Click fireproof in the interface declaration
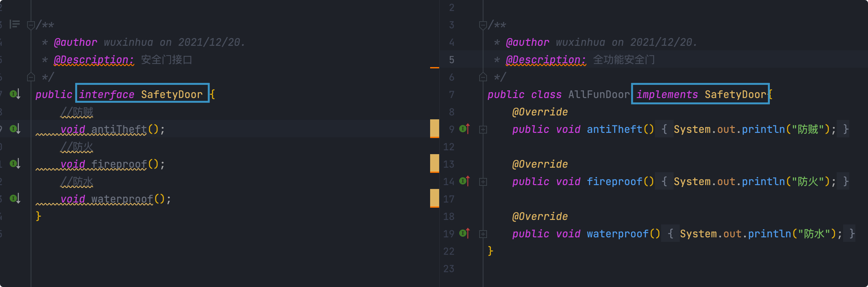868x287 pixels. pyautogui.click(x=119, y=164)
